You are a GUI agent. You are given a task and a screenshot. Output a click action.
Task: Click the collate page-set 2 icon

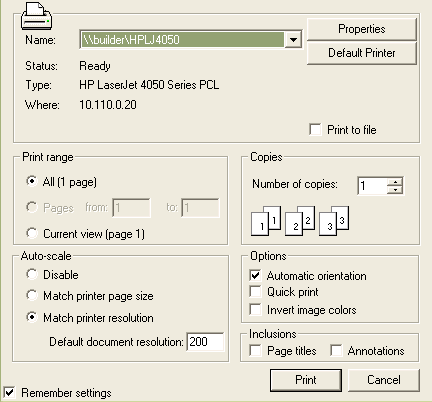coord(300,221)
